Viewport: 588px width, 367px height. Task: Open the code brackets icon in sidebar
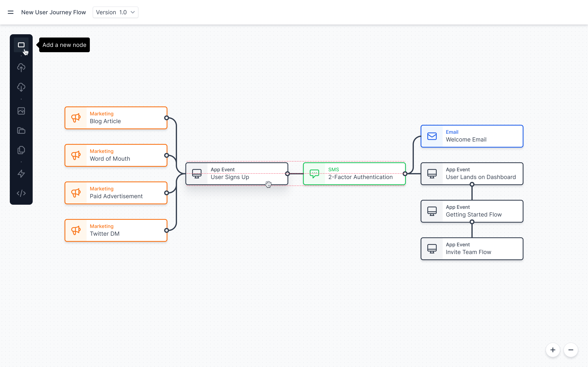(21, 193)
